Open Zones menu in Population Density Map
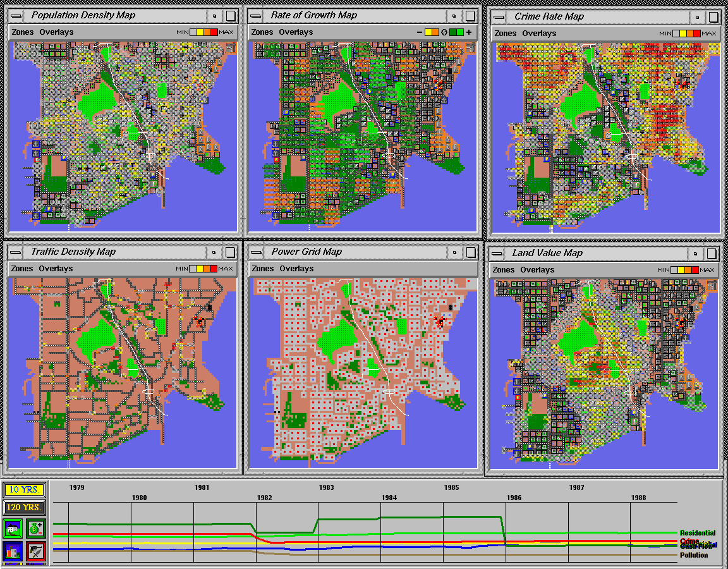The width and height of the screenshot is (728, 569). pos(22,32)
